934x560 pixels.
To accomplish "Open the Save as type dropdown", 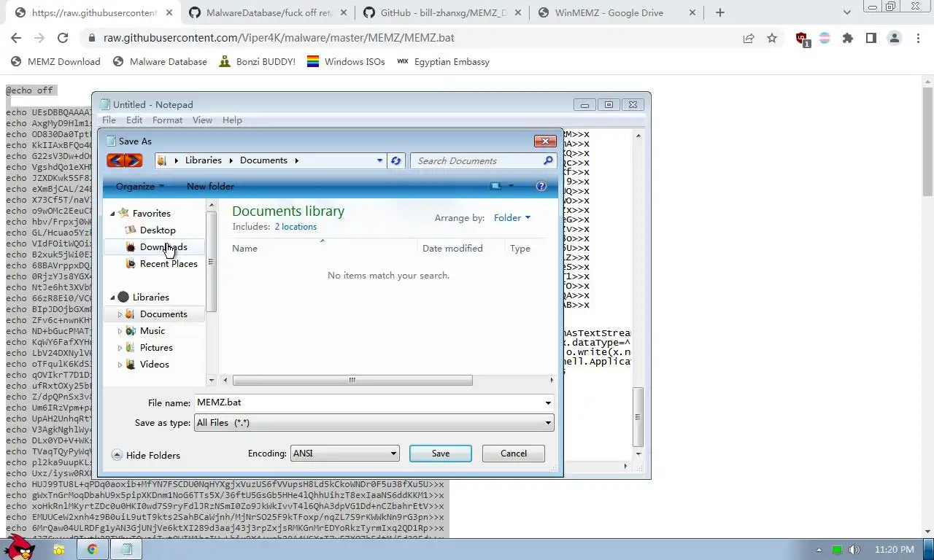I will click(x=374, y=423).
